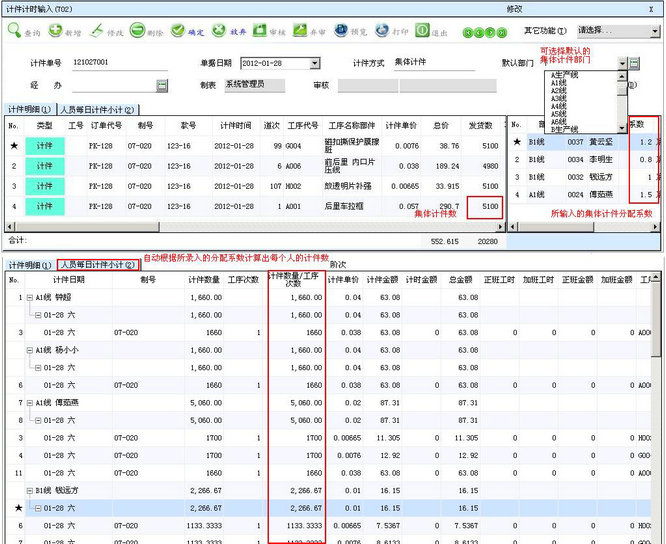Click the 审核 approve icon
The image size is (666, 544).
pos(259,30)
